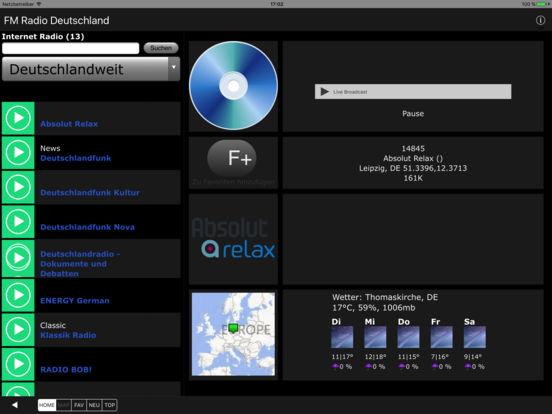Click Mi weather forecast icon
This screenshot has height=414, width=552.
[x=375, y=337]
